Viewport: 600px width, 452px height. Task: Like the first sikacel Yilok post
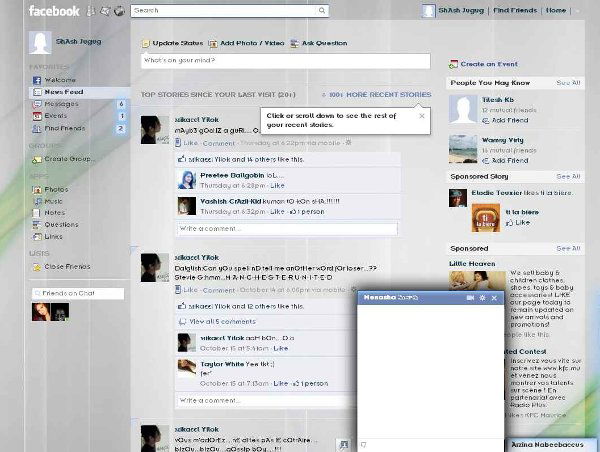[191, 143]
